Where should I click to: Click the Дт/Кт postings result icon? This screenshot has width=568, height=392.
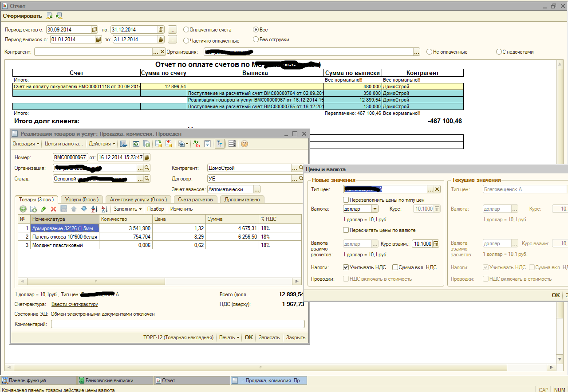click(197, 144)
